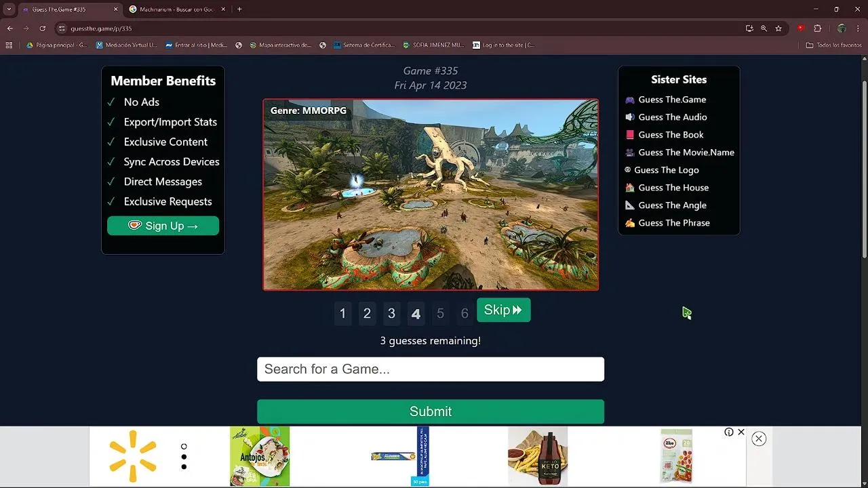
Task: Select screenshot number 3
Action: [391, 313]
